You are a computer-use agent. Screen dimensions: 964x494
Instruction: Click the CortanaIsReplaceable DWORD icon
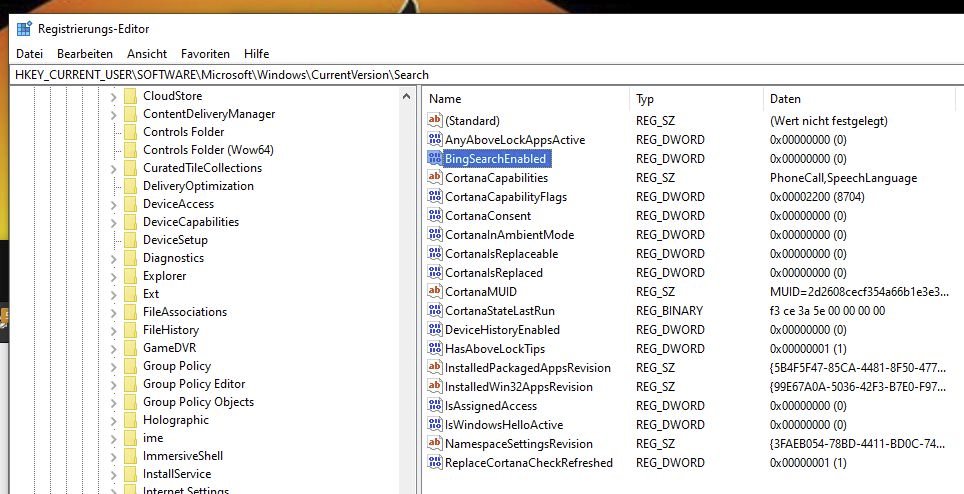tap(435, 254)
